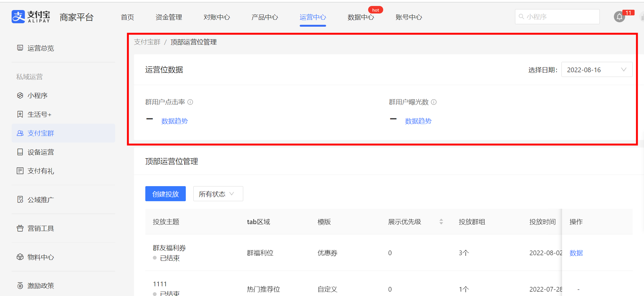Click the search magnifier icon
The height and width of the screenshot is (296, 644).
click(x=521, y=17)
